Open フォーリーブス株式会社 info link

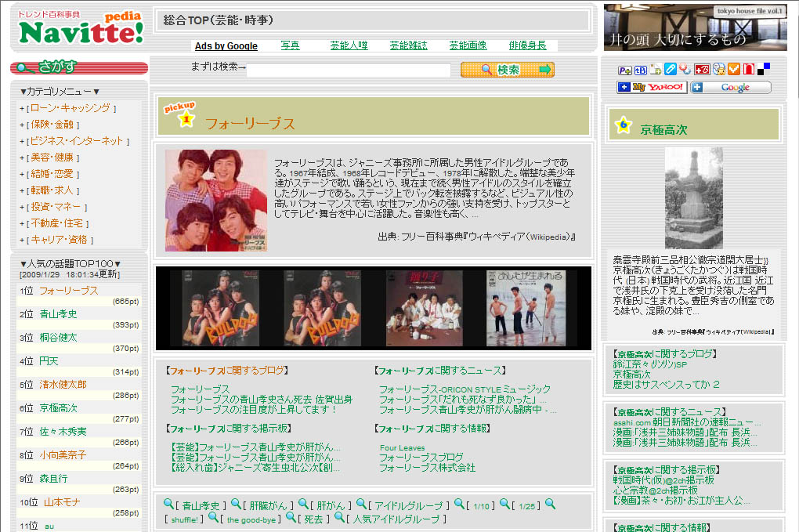point(427,468)
